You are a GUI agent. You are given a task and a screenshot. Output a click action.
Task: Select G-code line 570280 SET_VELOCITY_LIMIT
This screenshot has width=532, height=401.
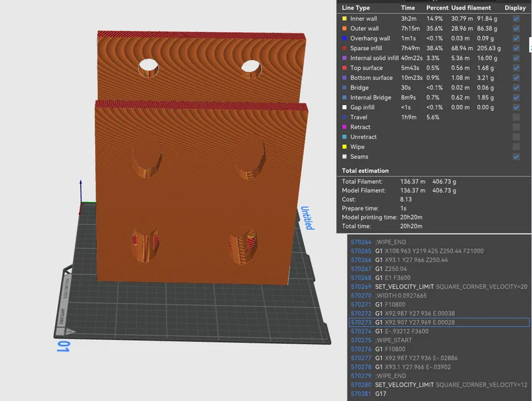point(439,385)
